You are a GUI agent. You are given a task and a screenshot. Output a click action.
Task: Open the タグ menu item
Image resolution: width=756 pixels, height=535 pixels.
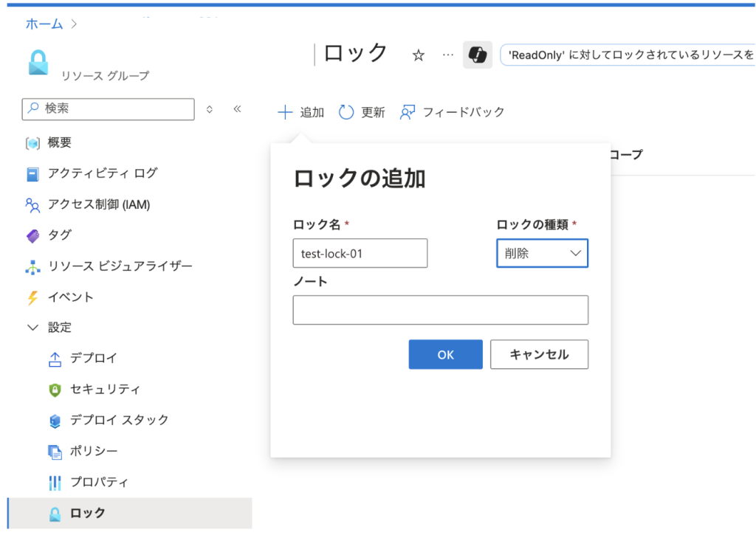59,235
